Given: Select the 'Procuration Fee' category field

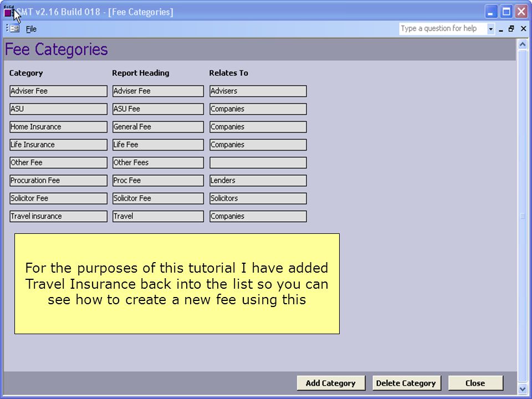Looking at the screenshot, I should click(x=58, y=181).
